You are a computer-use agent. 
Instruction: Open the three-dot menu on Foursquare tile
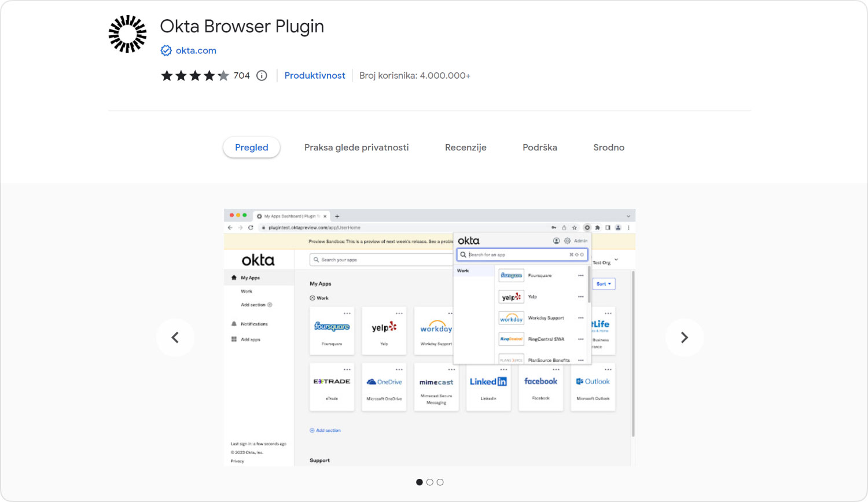coord(347,313)
